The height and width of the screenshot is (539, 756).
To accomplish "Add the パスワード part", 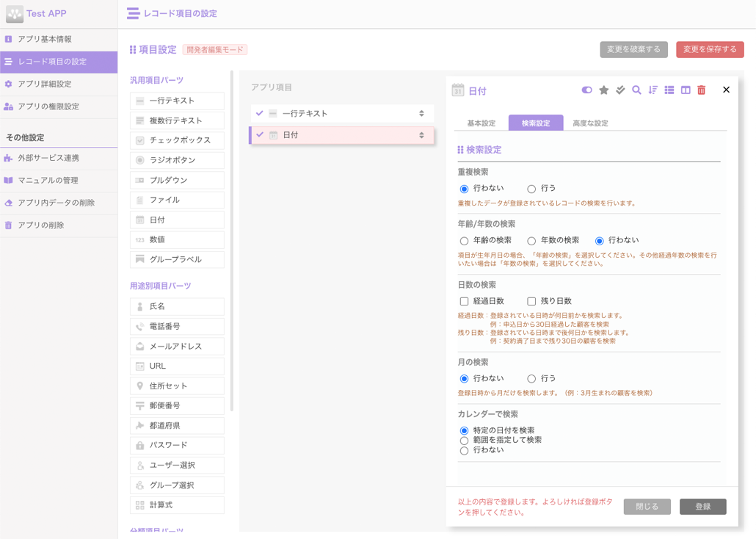I will [x=177, y=446].
